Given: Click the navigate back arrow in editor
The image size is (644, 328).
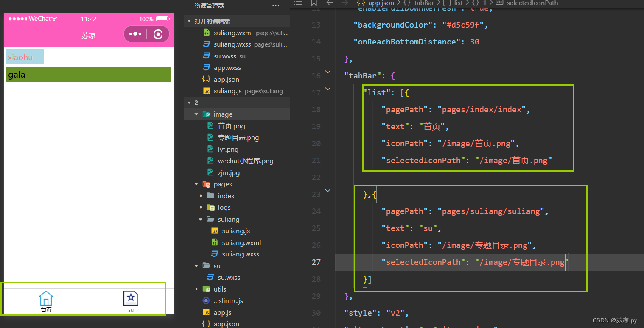Looking at the screenshot, I should click(x=330, y=3).
